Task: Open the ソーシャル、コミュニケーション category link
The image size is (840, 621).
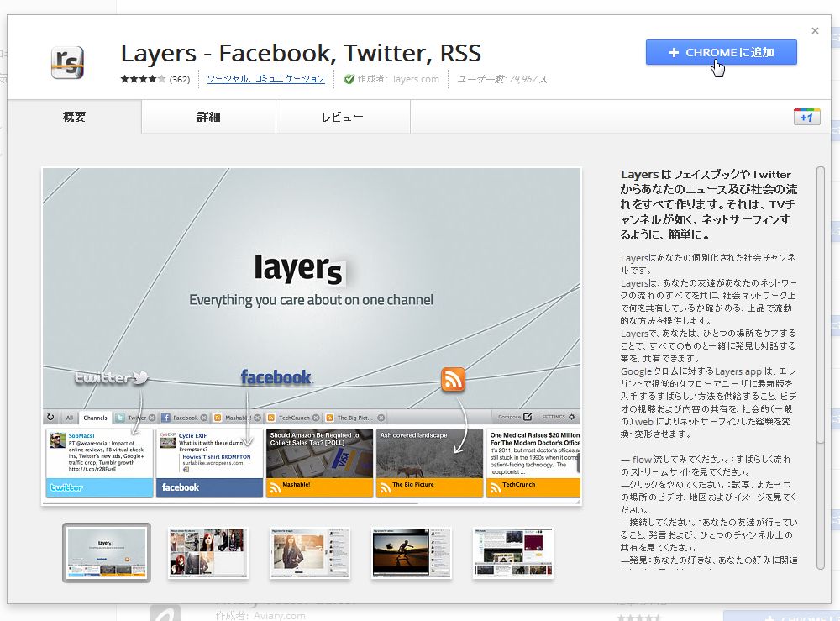Action: [x=265, y=79]
